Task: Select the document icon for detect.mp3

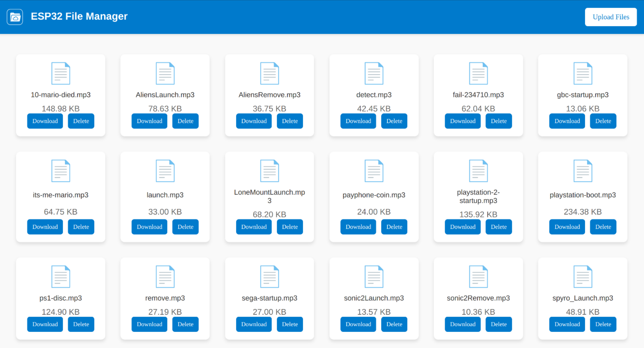Action: tap(374, 73)
